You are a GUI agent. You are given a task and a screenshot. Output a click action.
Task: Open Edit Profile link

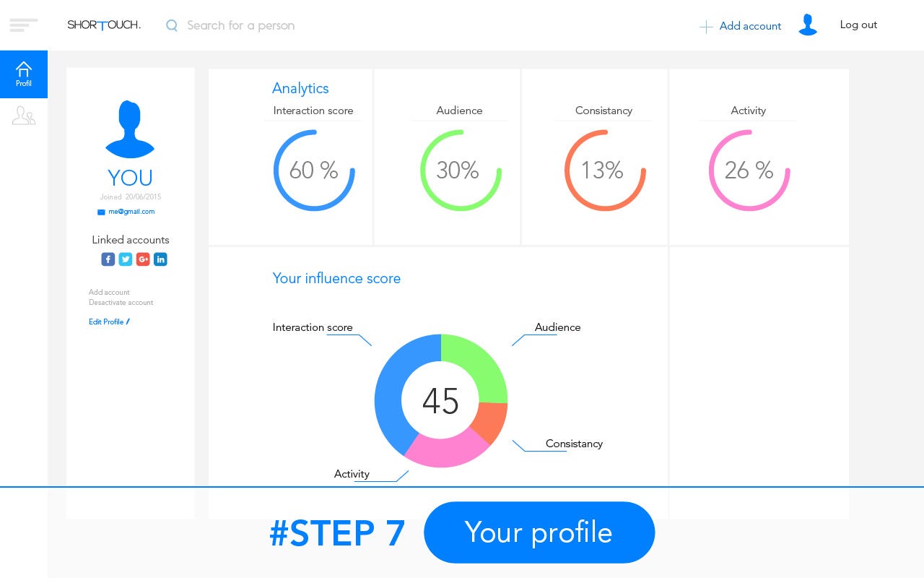tap(109, 322)
